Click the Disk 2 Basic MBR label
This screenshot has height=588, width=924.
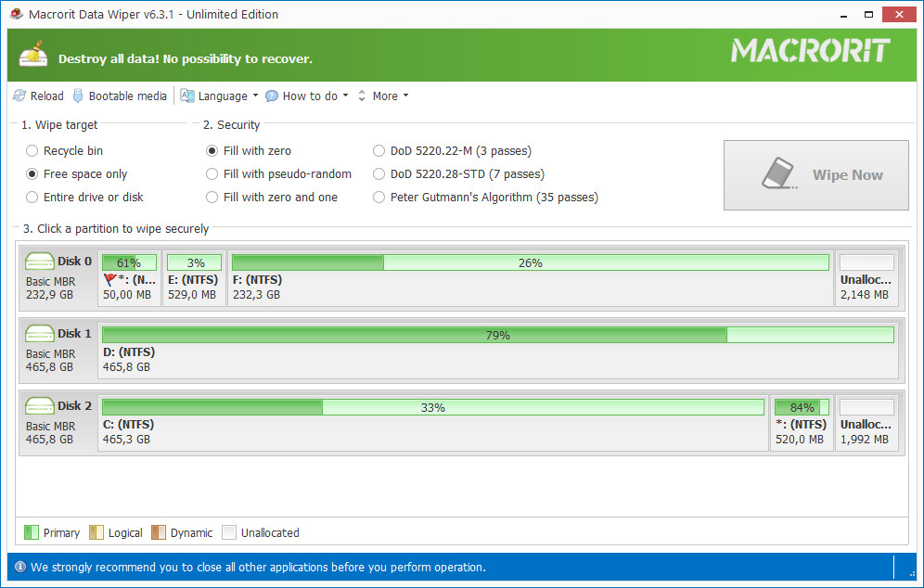51,426
